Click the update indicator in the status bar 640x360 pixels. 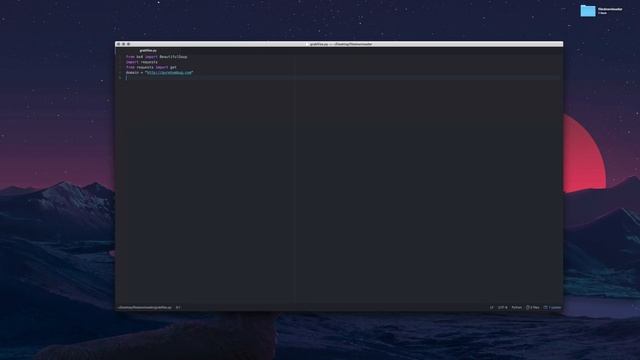click(x=552, y=307)
